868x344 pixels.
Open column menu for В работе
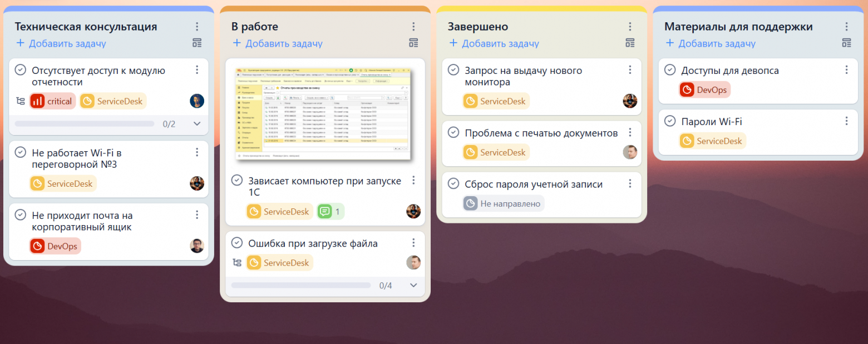click(413, 27)
